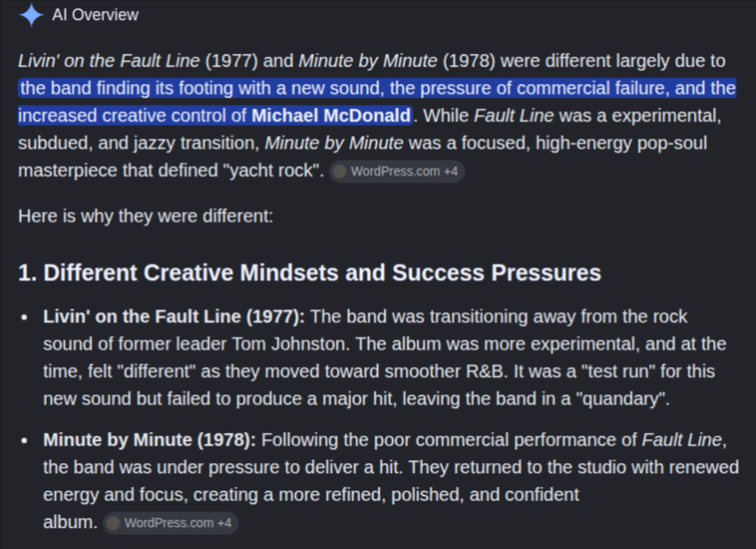756x549 pixels.
Task: Click the blue AI Overview sparkle icon
Action: (31, 15)
